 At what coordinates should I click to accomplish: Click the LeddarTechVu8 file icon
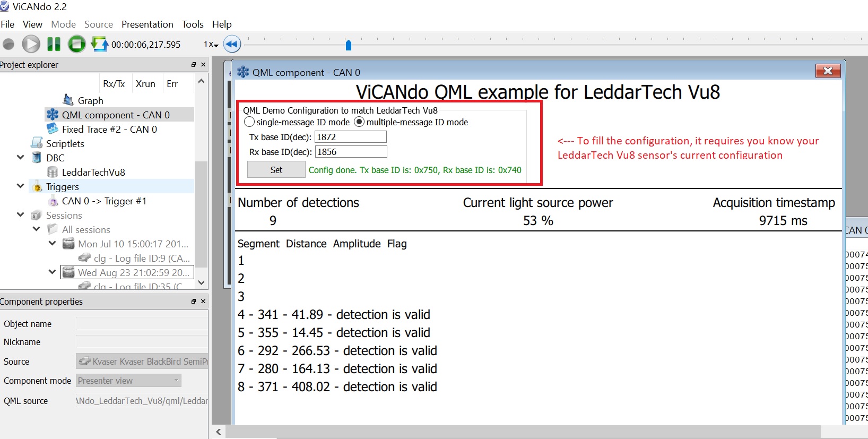pos(53,172)
